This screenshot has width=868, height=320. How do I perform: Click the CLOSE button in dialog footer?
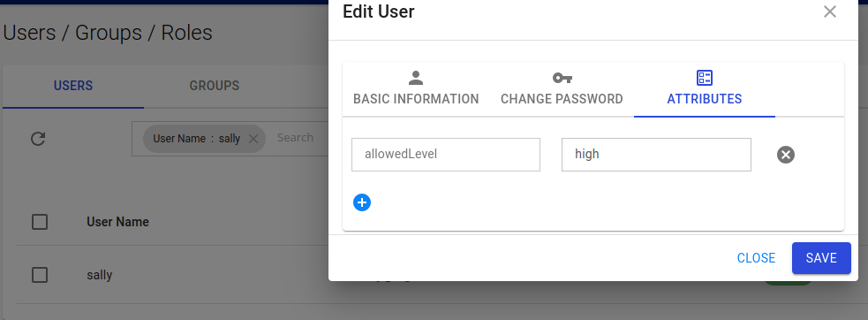point(756,258)
